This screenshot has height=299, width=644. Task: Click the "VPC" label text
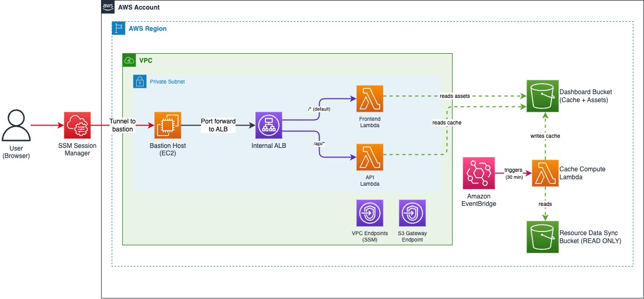coord(146,61)
